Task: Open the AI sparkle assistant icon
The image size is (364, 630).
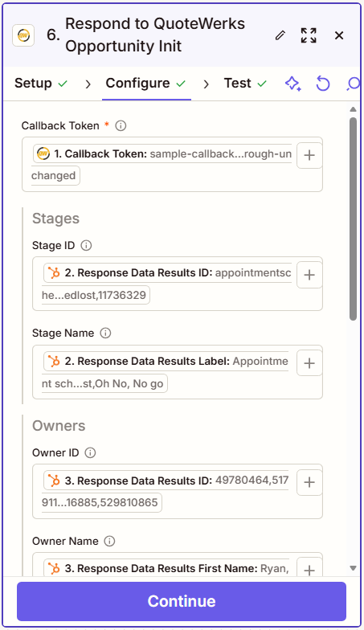Action: click(293, 84)
